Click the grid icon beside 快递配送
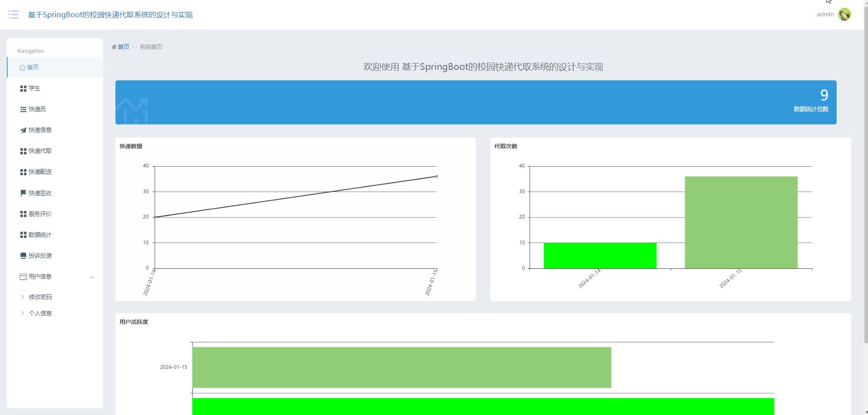The image size is (868, 415). 23,172
